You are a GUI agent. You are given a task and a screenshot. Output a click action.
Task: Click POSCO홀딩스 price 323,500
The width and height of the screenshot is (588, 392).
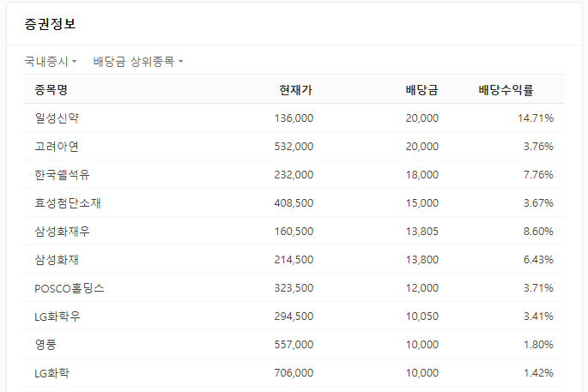pos(294,288)
